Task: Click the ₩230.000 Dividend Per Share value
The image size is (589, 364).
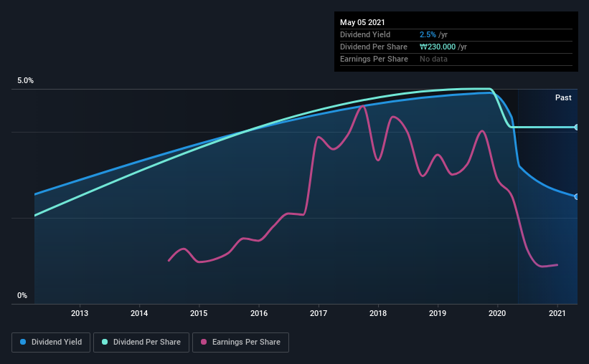Action: [x=438, y=47]
